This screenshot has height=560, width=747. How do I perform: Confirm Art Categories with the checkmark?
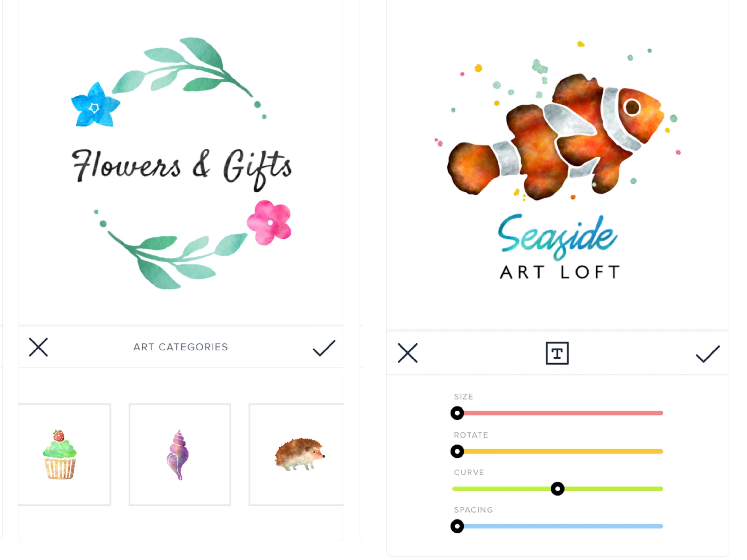324,348
